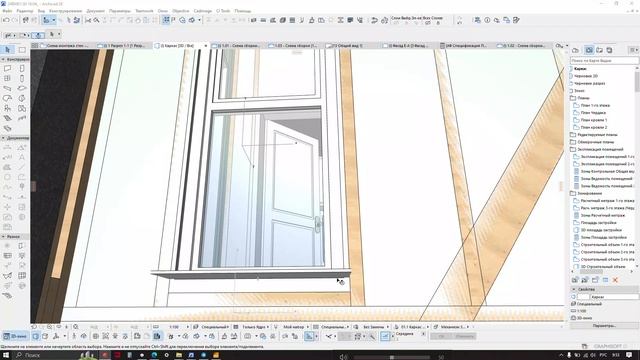Open the Windows Start menu
The height and width of the screenshot is (360, 640).
pyautogui.click(x=6, y=355)
